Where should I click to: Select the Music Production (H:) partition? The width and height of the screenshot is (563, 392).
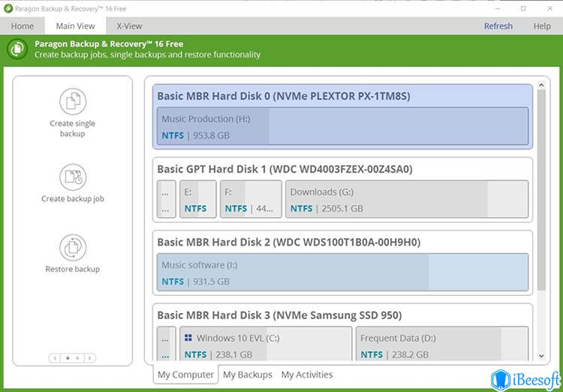342,126
